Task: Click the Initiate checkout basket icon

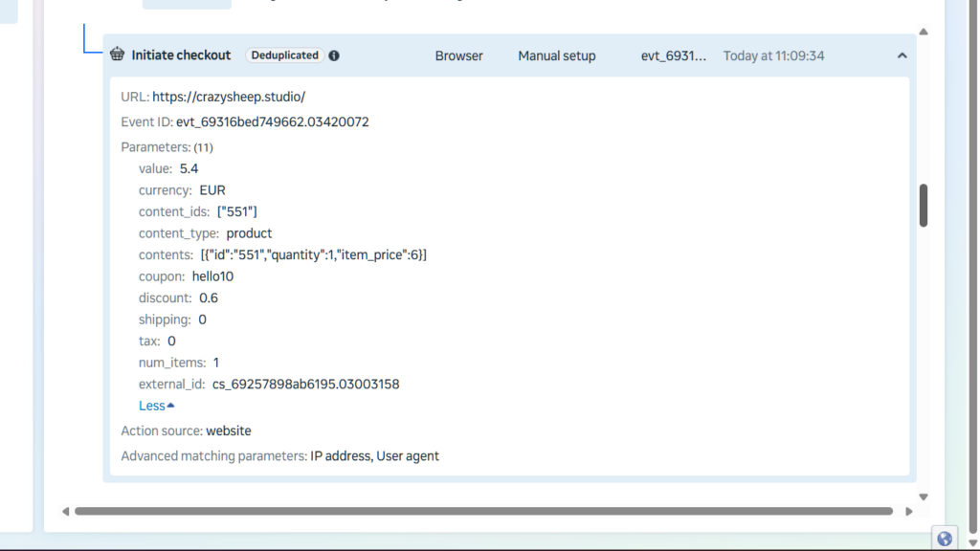Action: pos(117,55)
